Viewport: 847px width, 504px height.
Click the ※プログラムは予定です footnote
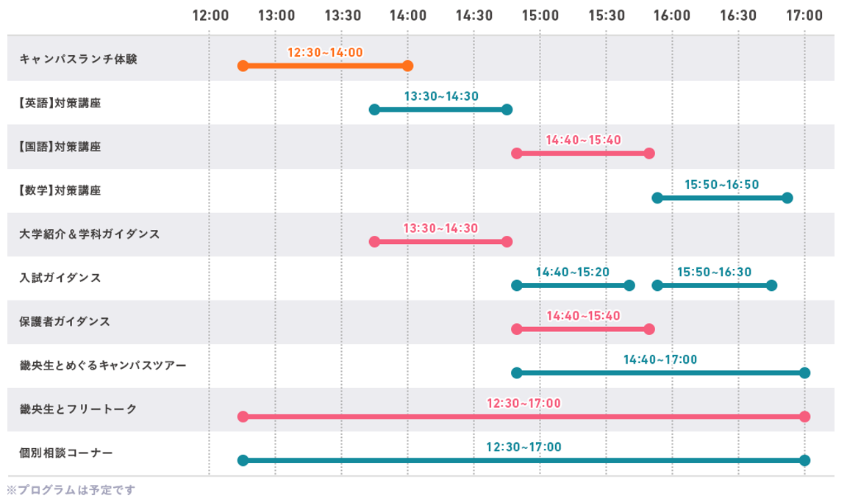pos(71,489)
